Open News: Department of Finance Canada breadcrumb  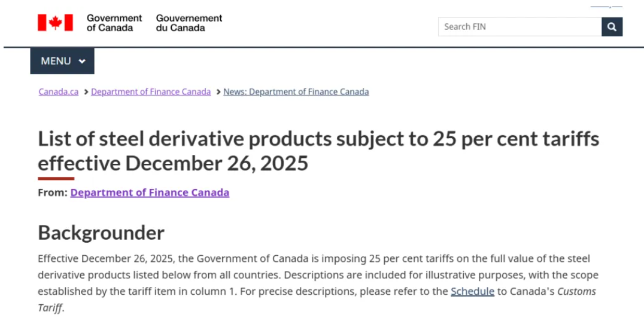pyautogui.click(x=296, y=91)
